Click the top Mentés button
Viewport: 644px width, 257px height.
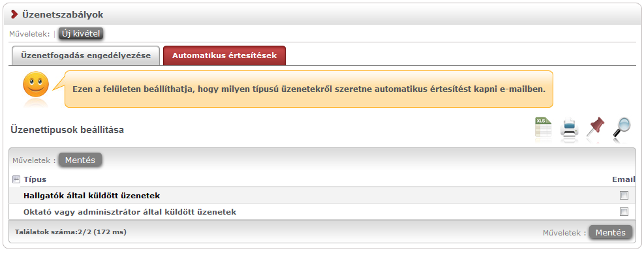pos(80,160)
